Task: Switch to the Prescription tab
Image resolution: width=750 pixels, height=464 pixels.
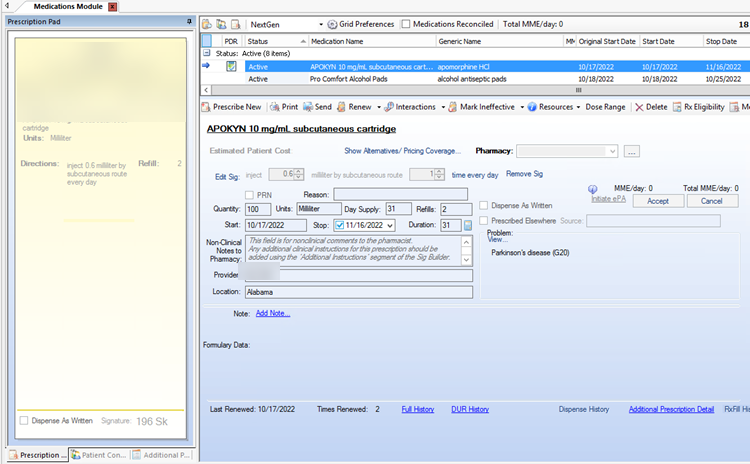Action: pyautogui.click(x=38, y=455)
